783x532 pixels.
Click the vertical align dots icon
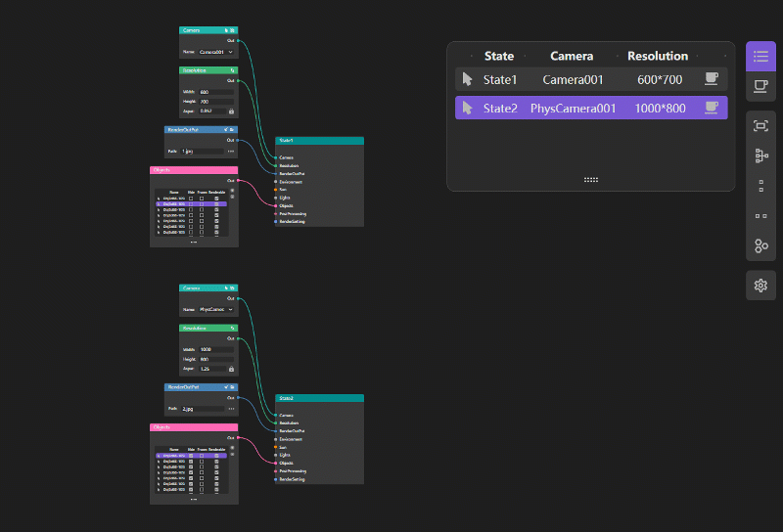[760, 186]
